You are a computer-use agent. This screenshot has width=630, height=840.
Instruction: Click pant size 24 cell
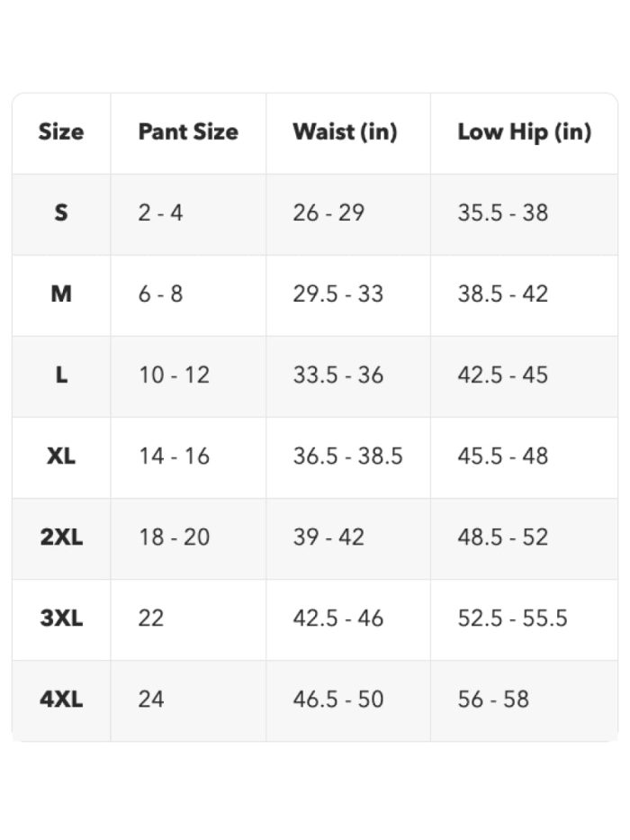(150, 700)
